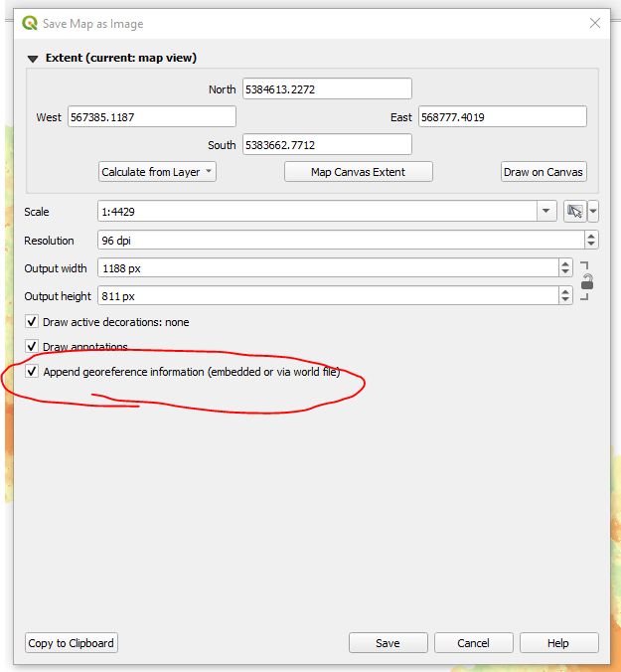Toggle Append georeference information checkbox
The height and width of the screenshot is (672, 621).
(32, 371)
